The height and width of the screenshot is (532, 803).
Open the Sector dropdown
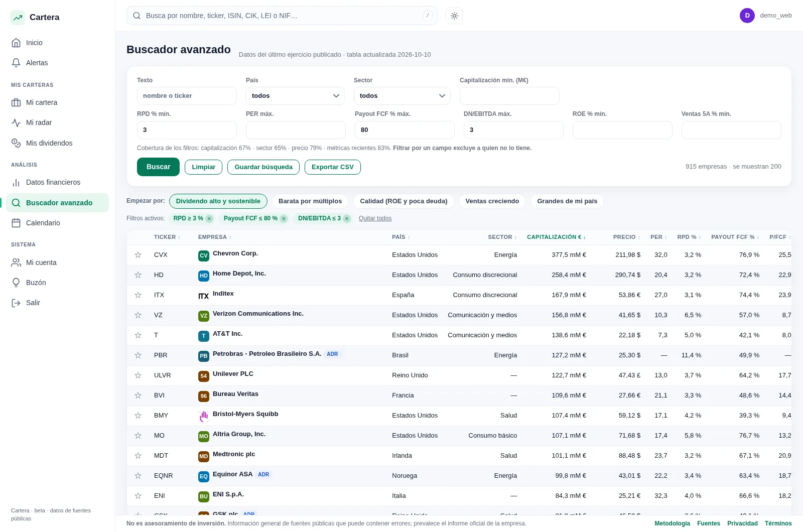[402, 96]
